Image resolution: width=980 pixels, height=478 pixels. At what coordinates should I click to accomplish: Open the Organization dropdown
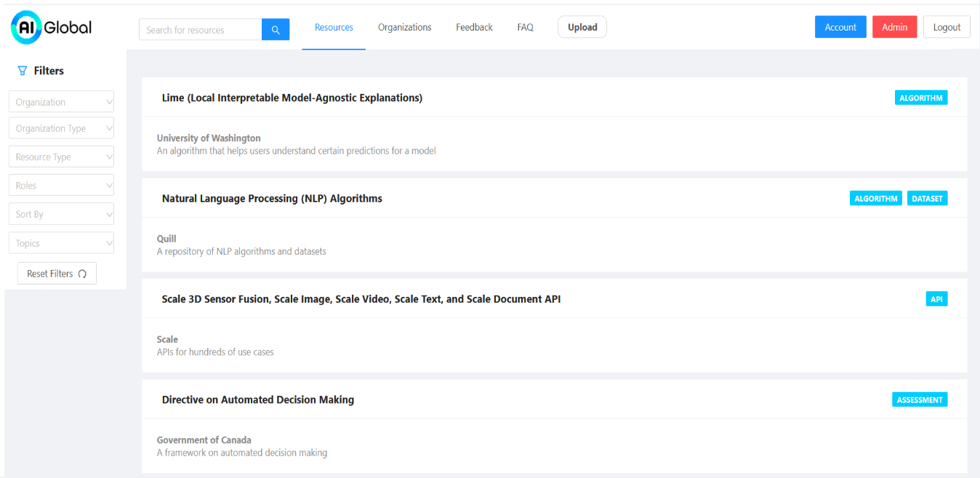(x=61, y=101)
